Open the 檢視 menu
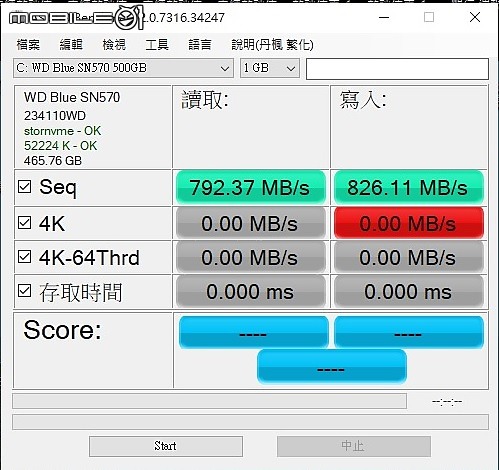Image resolution: width=499 pixels, height=470 pixels. 114,44
